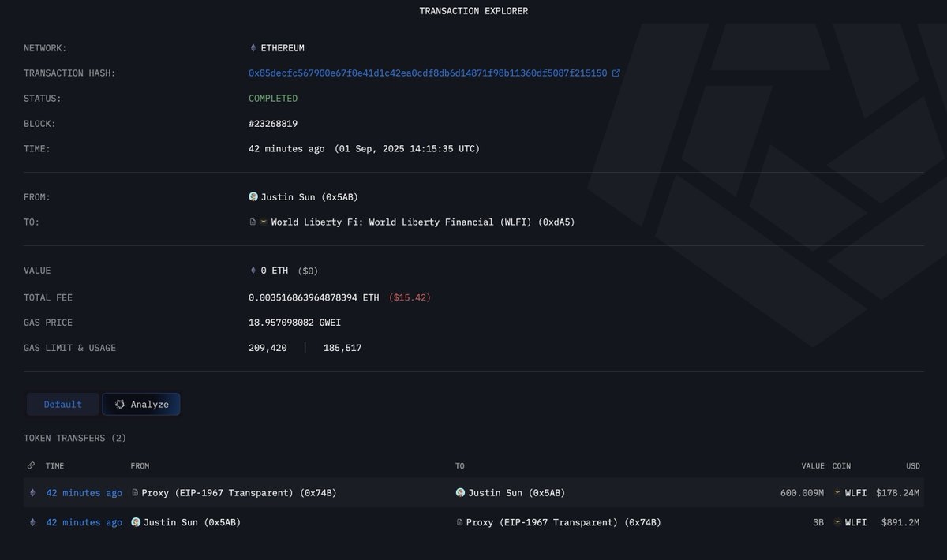Select the timestamp 01 Sep, 2025 14:15:35 UTC
Viewport: 947px width, 560px height.
pos(407,149)
